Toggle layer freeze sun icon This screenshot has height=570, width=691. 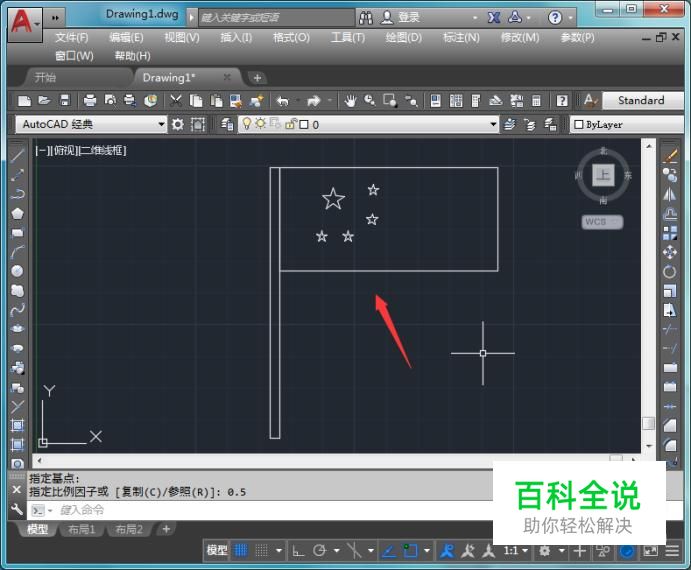pos(260,124)
